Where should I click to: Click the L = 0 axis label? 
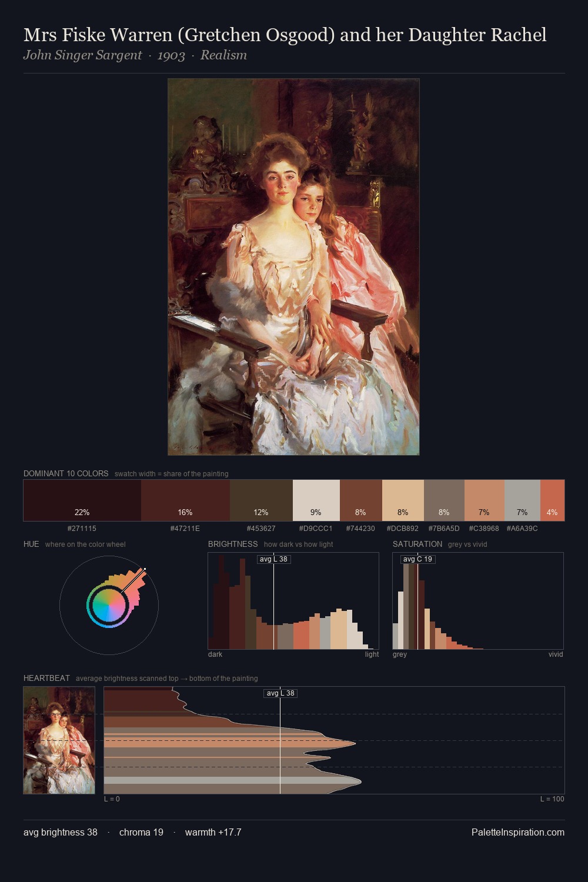click(112, 799)
